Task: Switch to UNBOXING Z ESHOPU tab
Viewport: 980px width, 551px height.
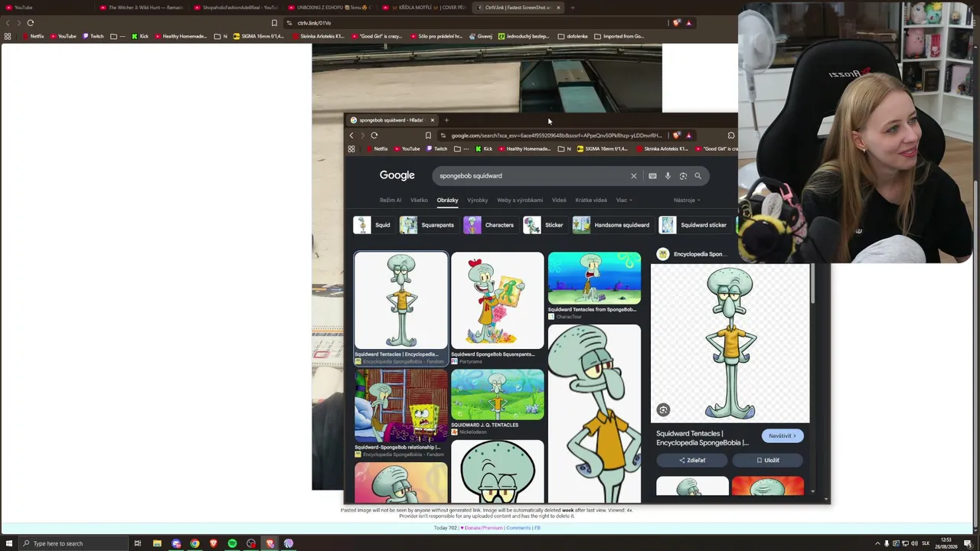Action: click(330, 8)
